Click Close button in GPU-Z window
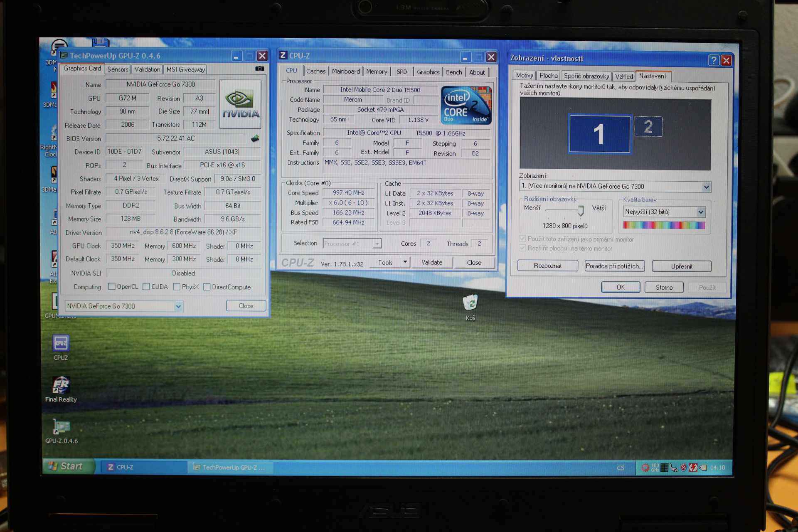Image resolution: width=798 pixels, height=532 pixels. pyautogui.click(x=246, y=306)
